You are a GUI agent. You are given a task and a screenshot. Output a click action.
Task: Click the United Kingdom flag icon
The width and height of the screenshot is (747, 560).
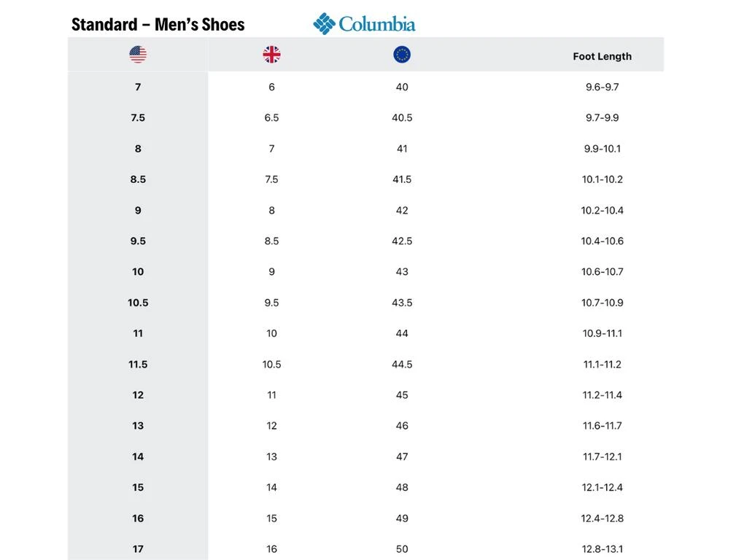pos(271,55)
